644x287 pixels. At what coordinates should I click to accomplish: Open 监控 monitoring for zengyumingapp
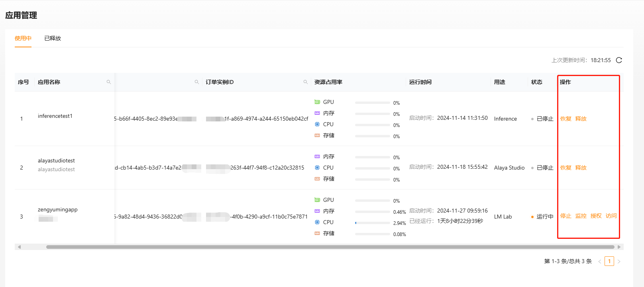click(x=581, y=216)
